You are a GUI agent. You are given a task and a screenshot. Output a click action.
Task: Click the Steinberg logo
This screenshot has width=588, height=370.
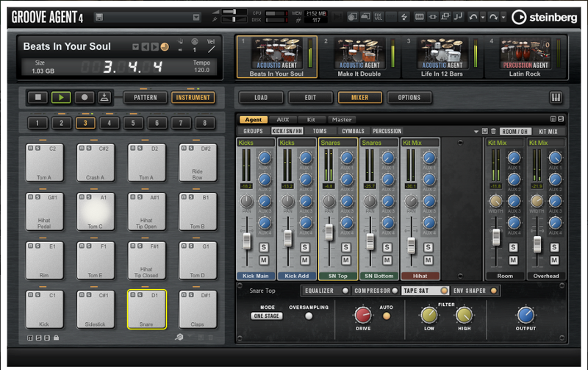pyautogui.click(x=544, y=17)
